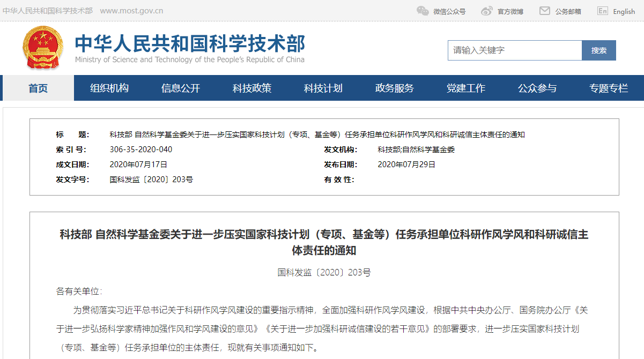Screen dimensions: 644x359
Task: Click the WeChat public account icon
Action: (423, 11)
